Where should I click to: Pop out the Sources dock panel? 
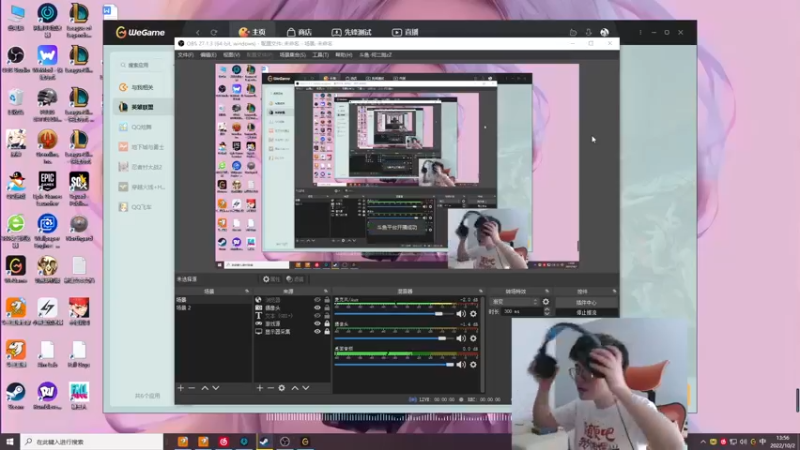click(x=326, y=291)
